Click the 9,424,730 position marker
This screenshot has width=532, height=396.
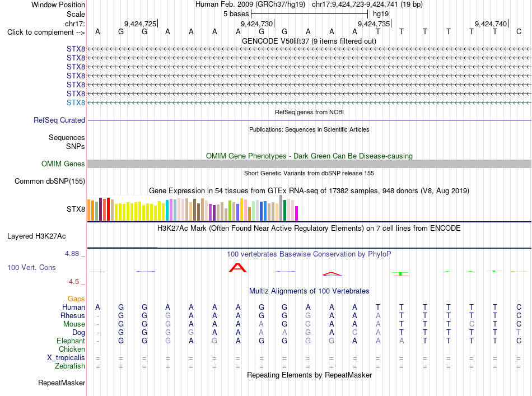coord(257,24)
